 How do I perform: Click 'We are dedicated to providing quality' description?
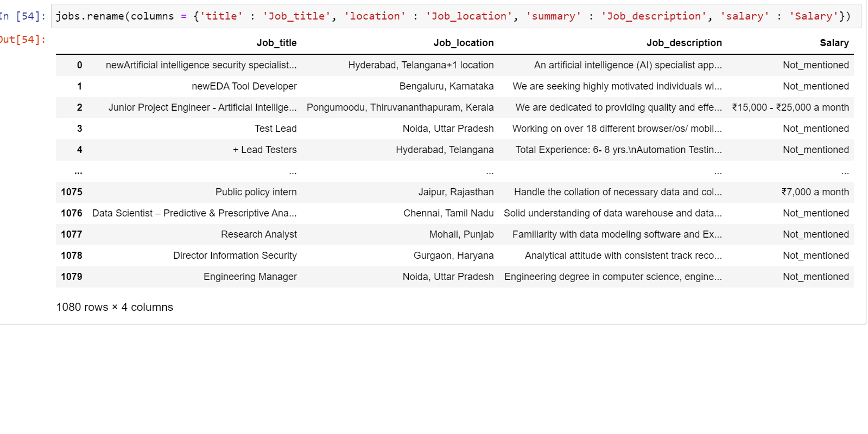tap(619, 107)
